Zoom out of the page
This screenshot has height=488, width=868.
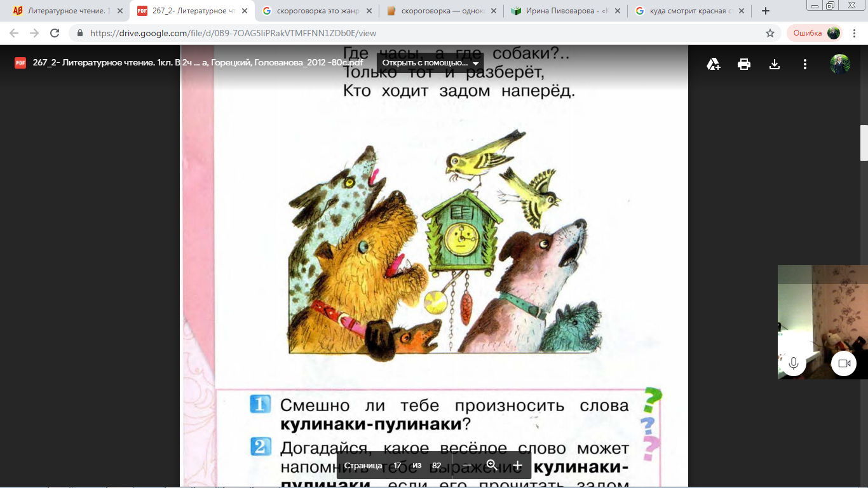[466, 466]
